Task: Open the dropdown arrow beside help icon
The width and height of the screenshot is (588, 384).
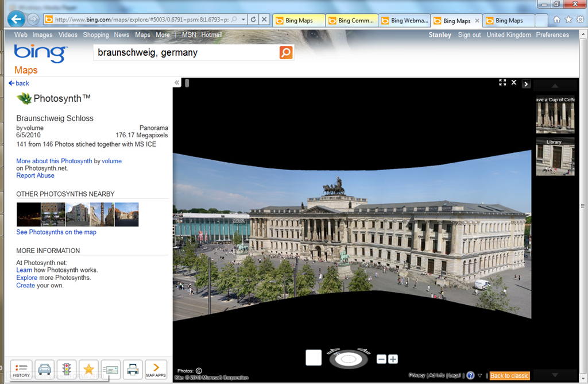Action: 480,375
